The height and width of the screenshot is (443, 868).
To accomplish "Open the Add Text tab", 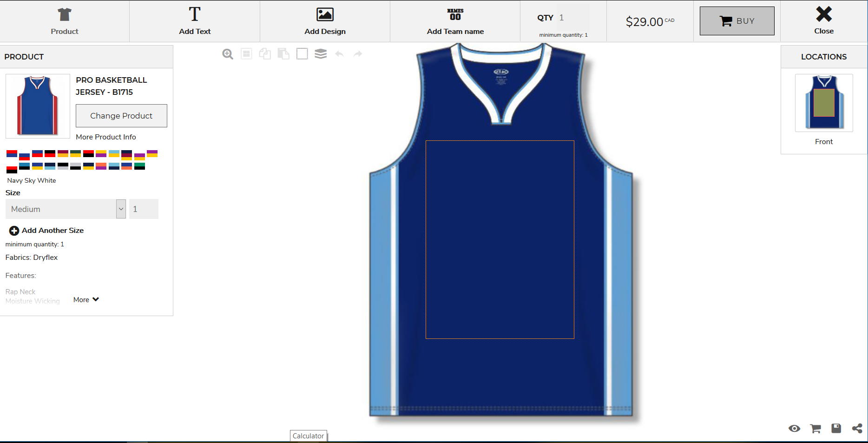I will pos(195,21).
